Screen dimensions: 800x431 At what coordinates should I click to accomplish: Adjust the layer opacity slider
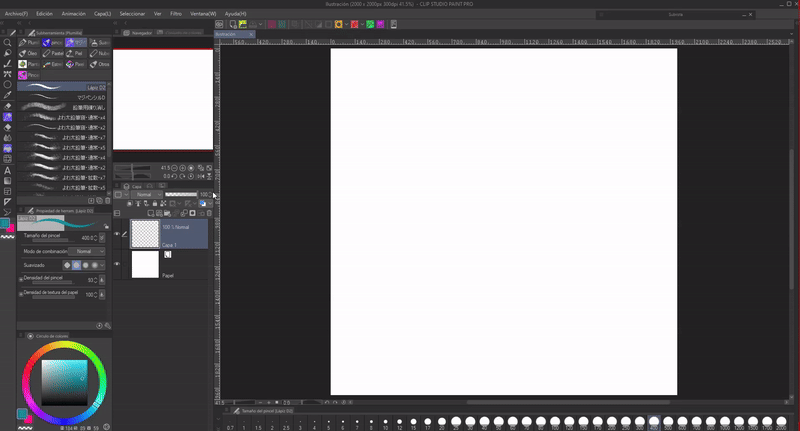tap(181, 194)
